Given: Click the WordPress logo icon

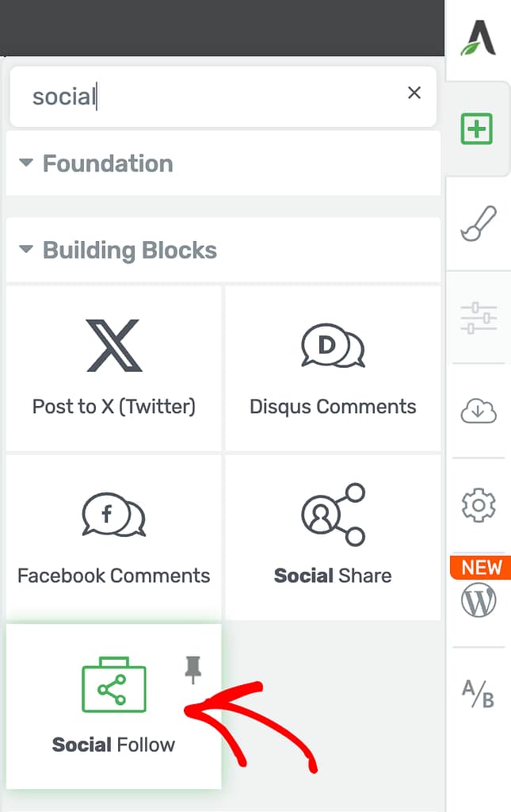Looking at the screenshot, I should [x=479, y=600].
